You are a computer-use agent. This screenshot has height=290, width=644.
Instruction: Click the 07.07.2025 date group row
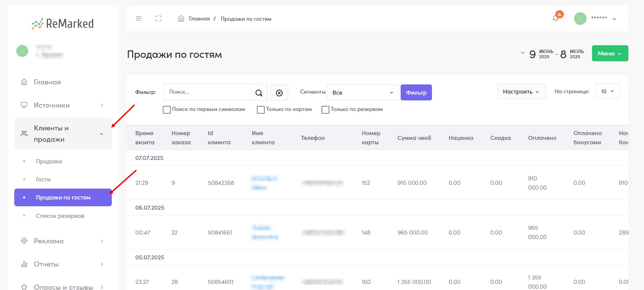pyautogui.click(x=377, y=158)
